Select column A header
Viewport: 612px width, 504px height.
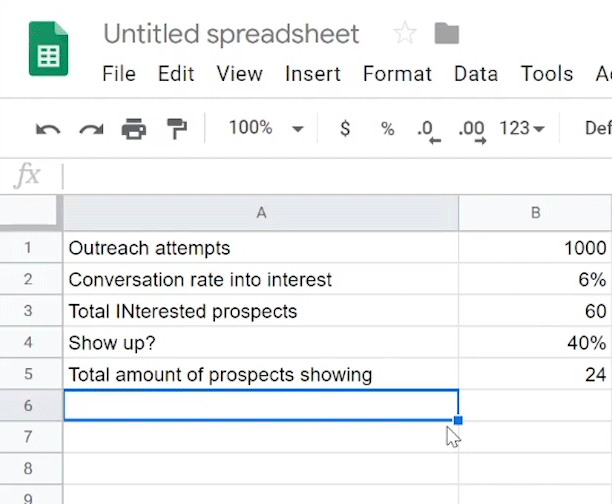pyautogui.click(x=261, y=212)
